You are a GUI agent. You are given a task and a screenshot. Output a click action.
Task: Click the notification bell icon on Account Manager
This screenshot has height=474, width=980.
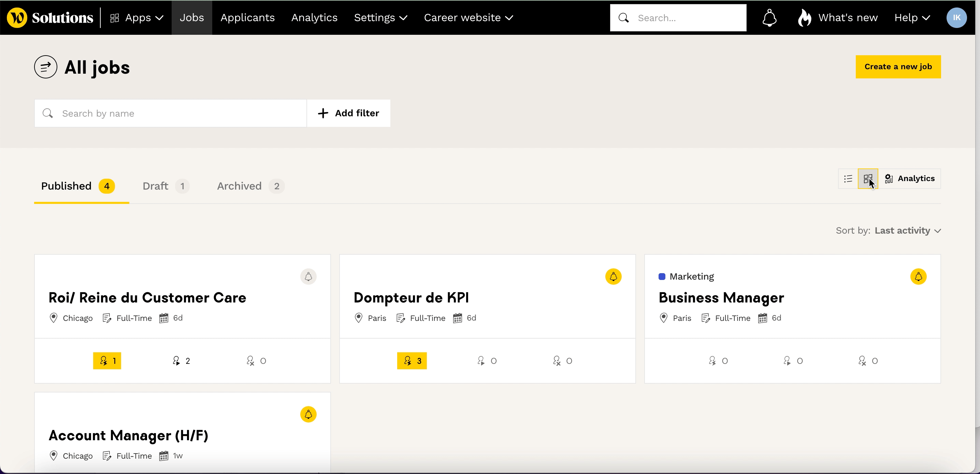tap(309, 414)
